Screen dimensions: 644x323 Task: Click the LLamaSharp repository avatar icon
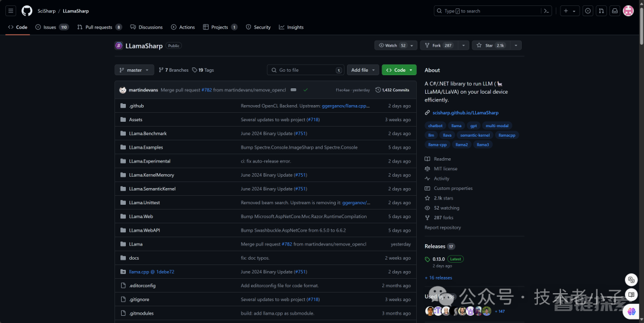[x=119, y=45]
